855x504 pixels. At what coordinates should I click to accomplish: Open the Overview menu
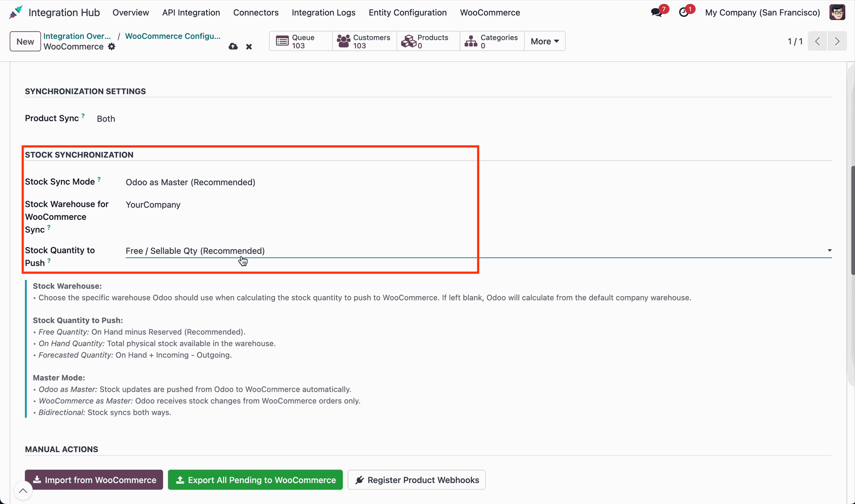130,12
